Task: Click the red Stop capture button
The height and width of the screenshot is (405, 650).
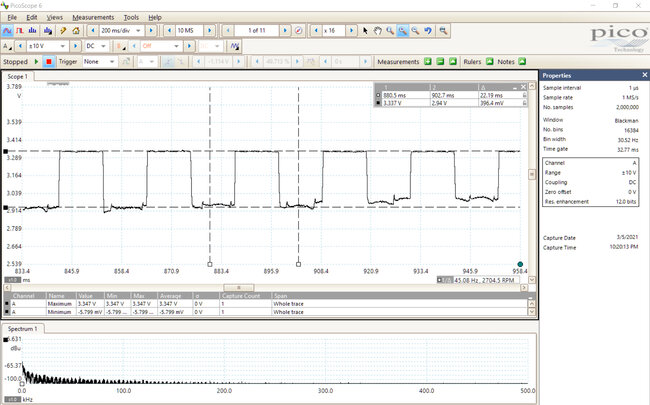Action: click(x=49, y=61)
